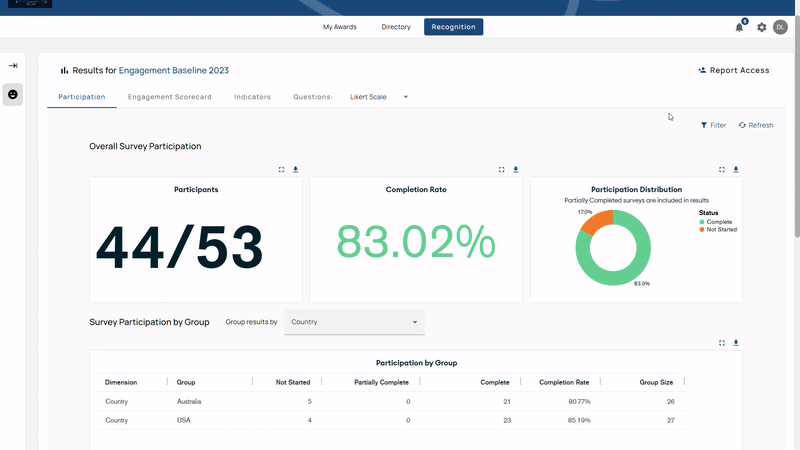
Task: Expand the Participants card to fullscreen
Action: [281, 169]
